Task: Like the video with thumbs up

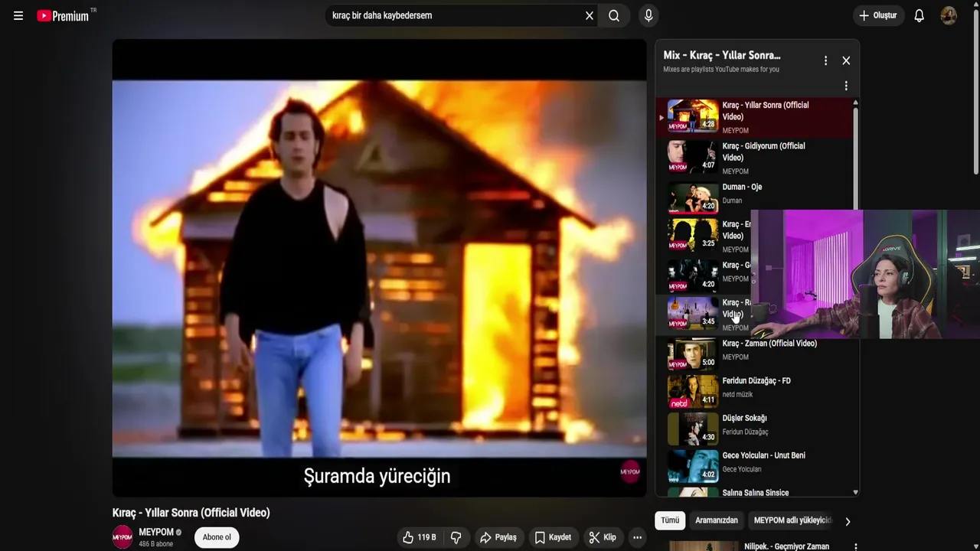Action: pyautogui.click(x=420, y=537)
